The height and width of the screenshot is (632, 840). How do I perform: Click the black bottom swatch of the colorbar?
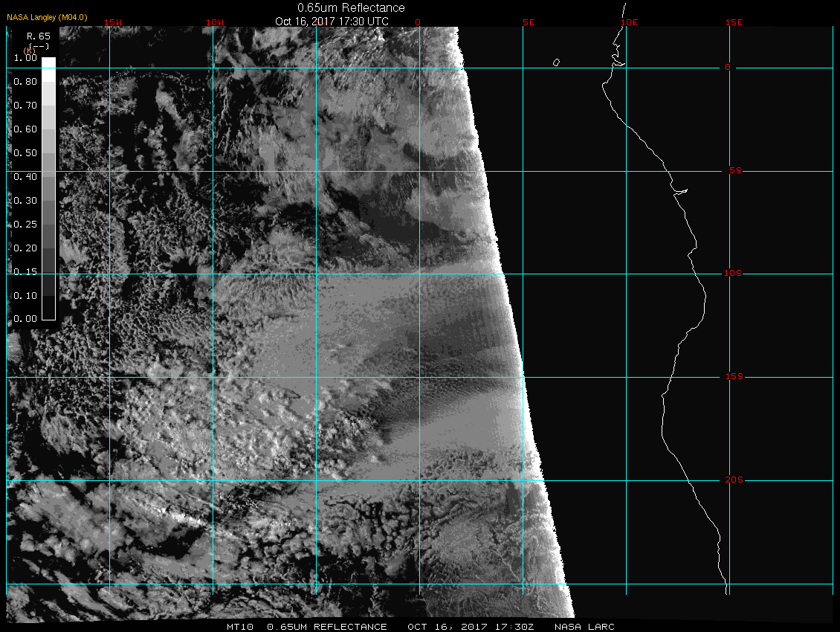tap(49, 309)
